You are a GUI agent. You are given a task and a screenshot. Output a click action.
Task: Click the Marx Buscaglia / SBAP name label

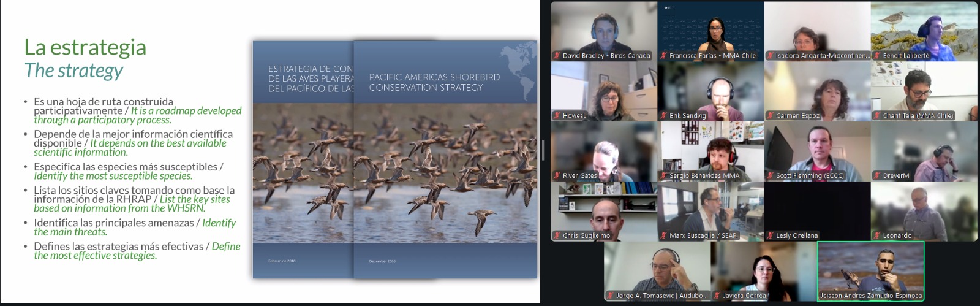point(704,235)
